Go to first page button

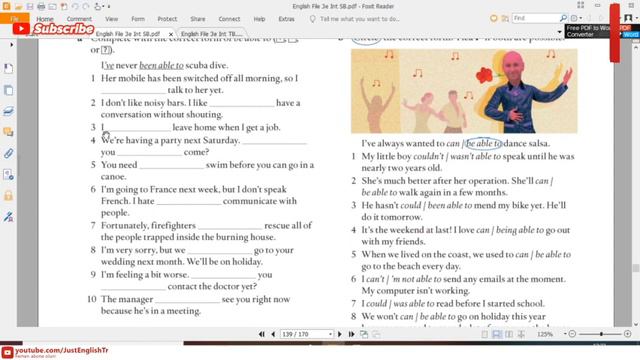click(x=262, y=334)
